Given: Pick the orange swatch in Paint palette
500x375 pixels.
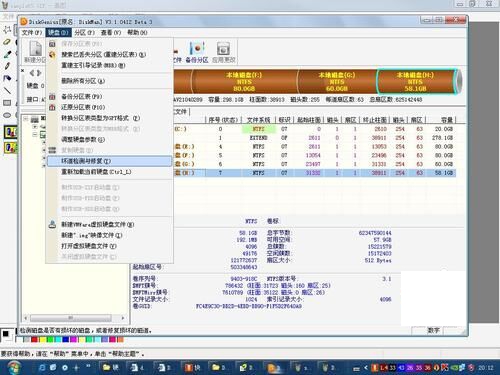Looking at the screenshot, I should coord(120,340).
